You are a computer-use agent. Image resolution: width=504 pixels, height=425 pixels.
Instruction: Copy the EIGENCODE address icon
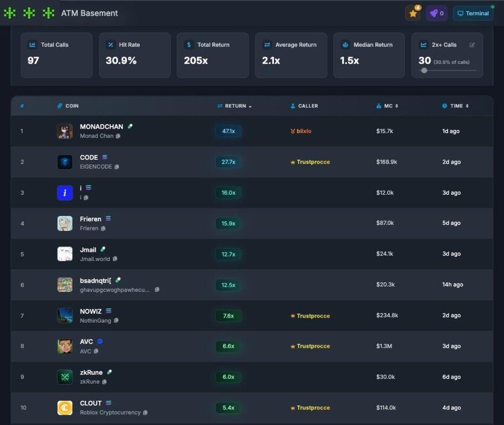pos(117,167)
